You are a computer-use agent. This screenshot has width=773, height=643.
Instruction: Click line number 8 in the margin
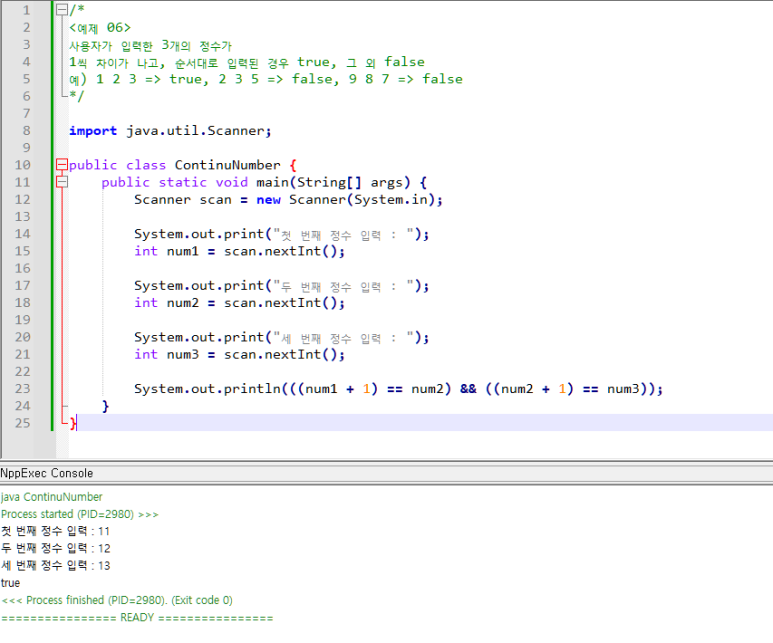[26, 131]
